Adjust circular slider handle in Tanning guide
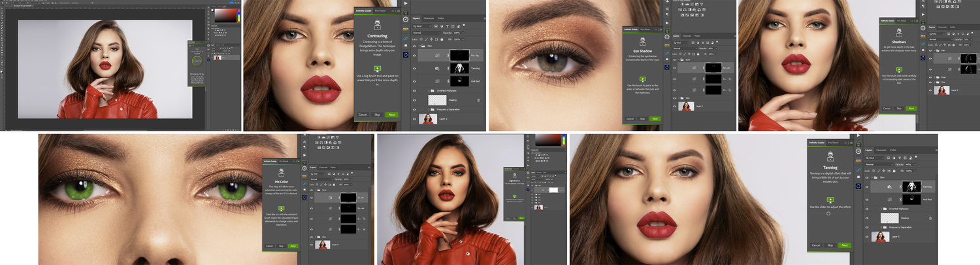The image size is (980, 265). tap(828, 213)
